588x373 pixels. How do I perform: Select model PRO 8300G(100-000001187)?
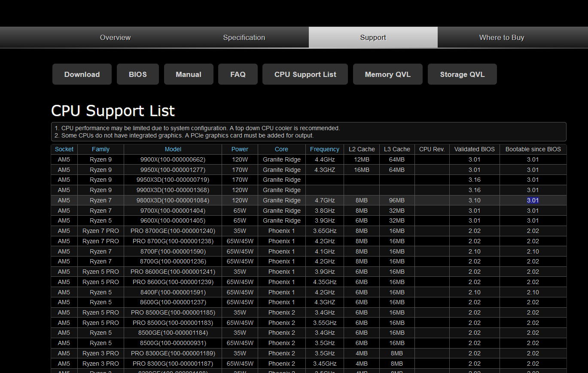pos(173,364)
